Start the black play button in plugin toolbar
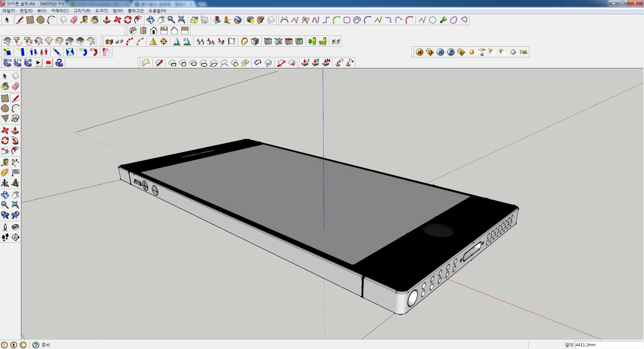Screen dimensions: 644x349 [39, 63]
